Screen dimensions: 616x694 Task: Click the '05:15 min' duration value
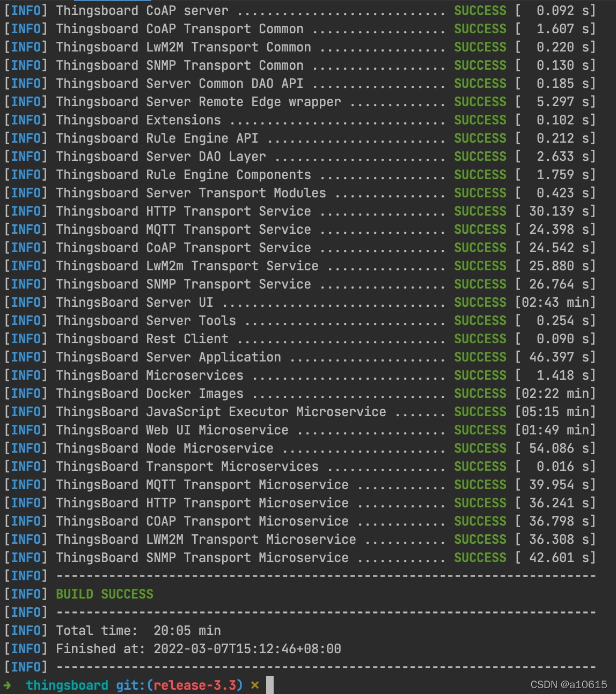pos(555,412)
